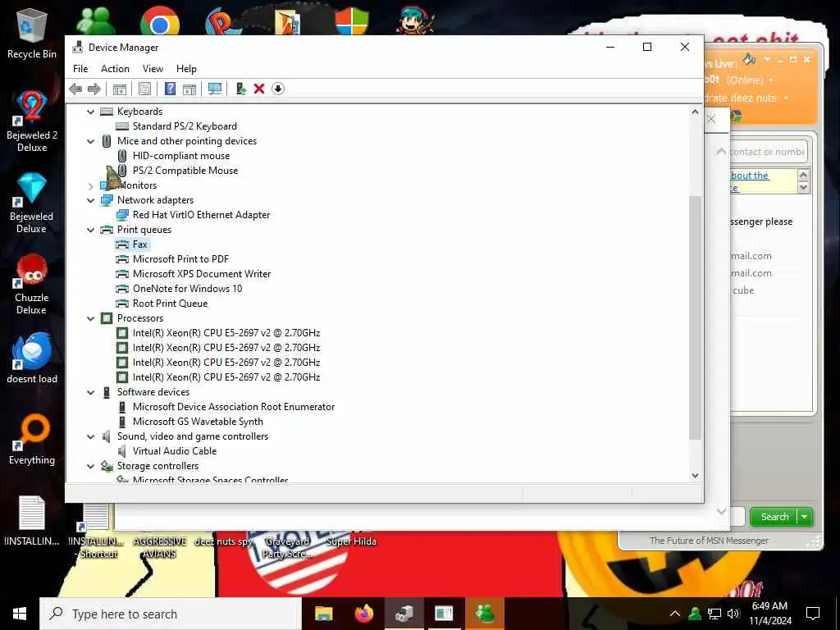840x630 pixels.
Task: Click the Disable device down-arrow icon
Action: pyautogui.click(x=277, y=89)
